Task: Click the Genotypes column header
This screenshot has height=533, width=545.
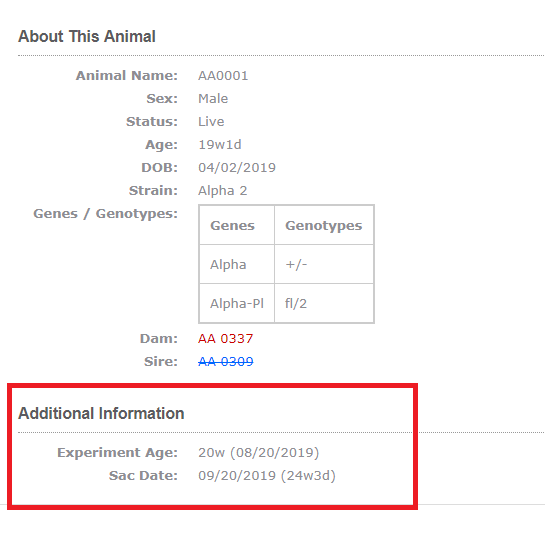Action: pyautogui.click(x=324, y=225)
